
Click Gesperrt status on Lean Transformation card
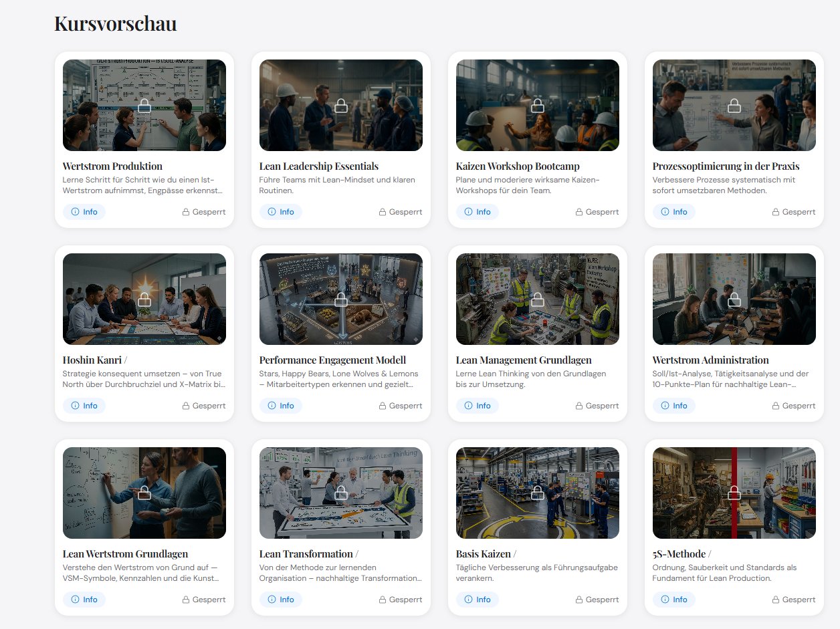click(x=400, y=600)
